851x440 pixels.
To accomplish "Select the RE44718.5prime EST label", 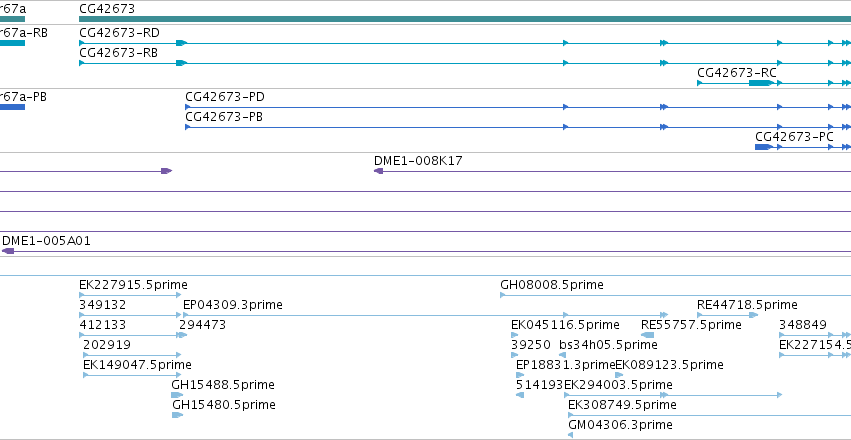I will [x=747, y=305].
